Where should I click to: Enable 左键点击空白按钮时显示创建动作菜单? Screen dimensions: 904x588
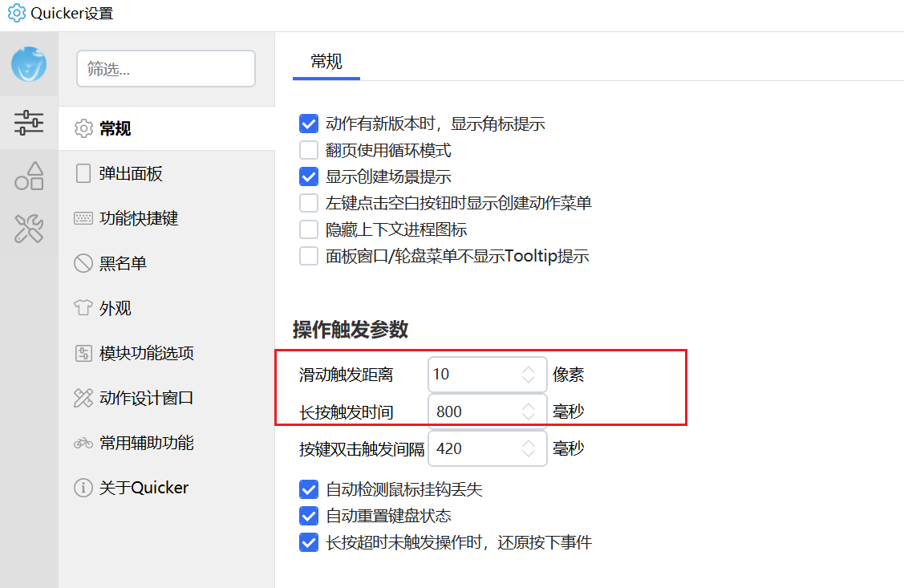tap(309, 203)
